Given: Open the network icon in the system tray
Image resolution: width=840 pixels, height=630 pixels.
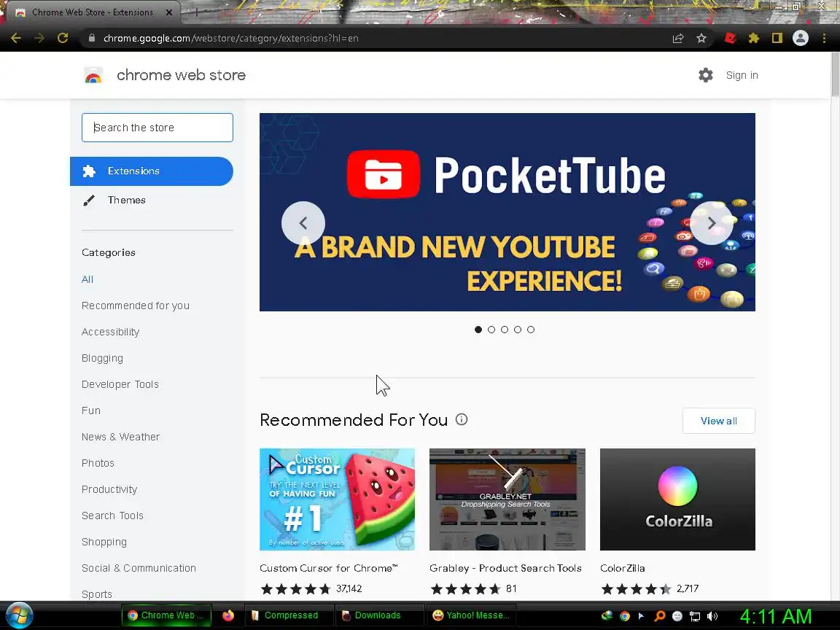Looking at the screenshot, I should tap(695, 616).
